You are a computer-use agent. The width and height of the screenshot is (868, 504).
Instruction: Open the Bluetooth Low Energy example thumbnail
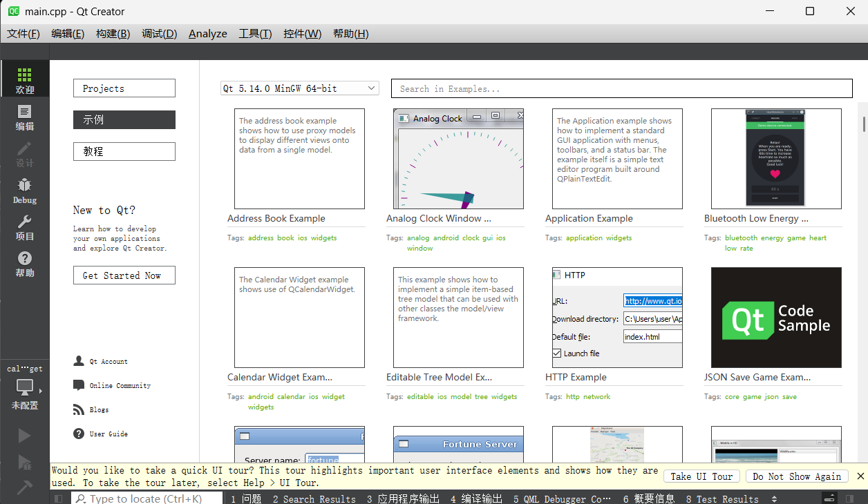click(x=776, y=159)
